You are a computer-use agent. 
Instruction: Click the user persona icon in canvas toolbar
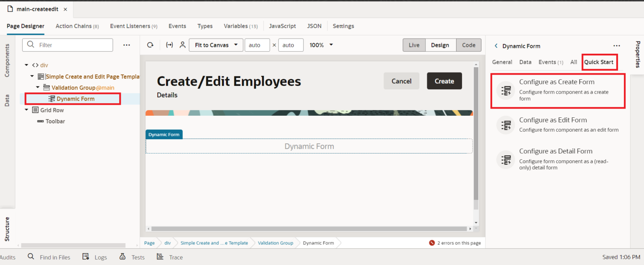[182, 45]
